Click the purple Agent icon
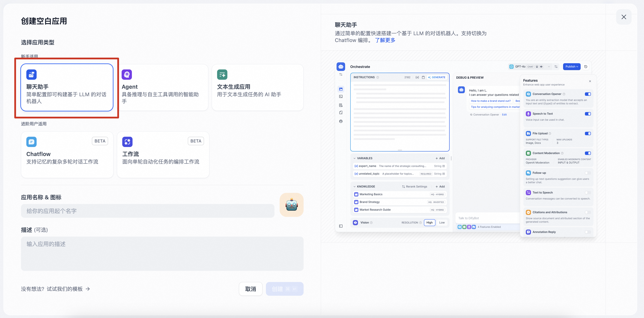The height and width of the screenshot is (318, 644). (127, 75)
